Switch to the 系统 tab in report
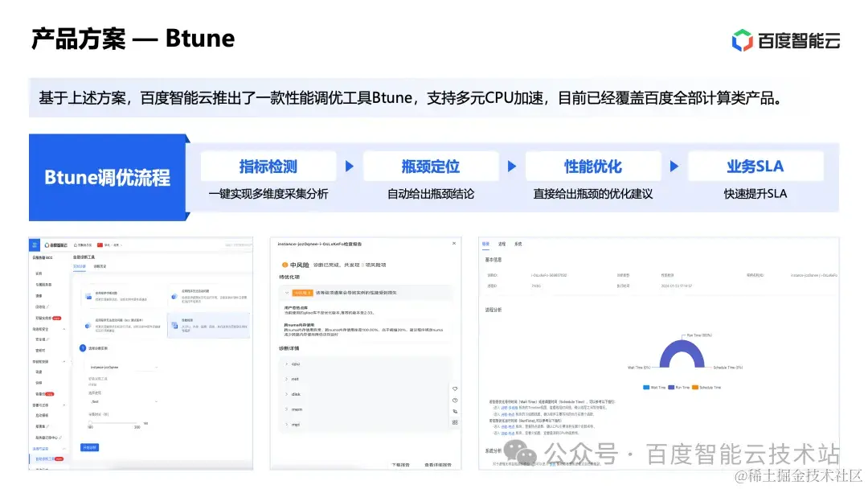The height and width of the screenshot is (489, 868). pyautogui.click(x=518, y=244)
